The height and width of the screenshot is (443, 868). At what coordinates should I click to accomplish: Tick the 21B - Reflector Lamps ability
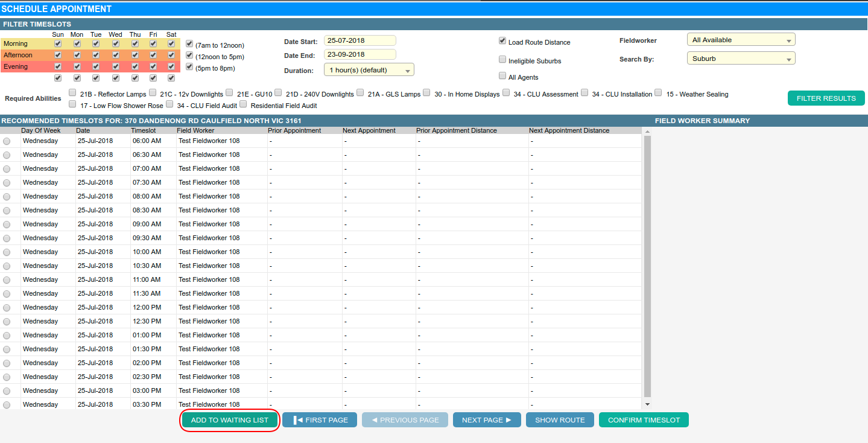tap(73, 93)
